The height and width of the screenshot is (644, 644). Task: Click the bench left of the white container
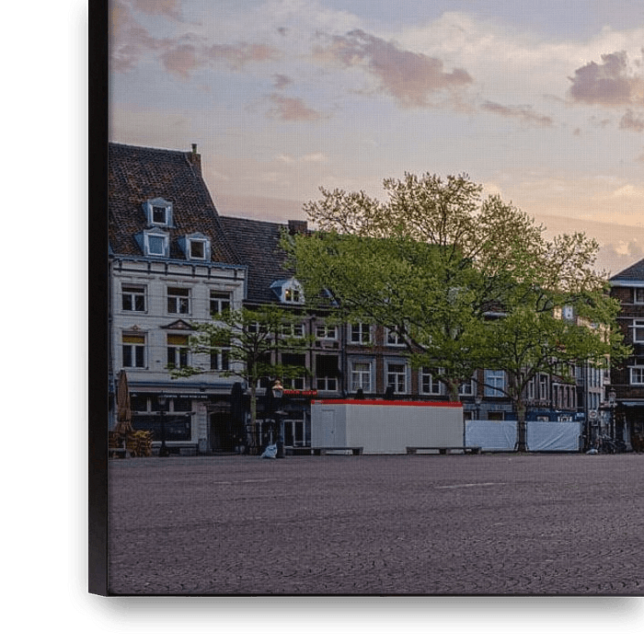pos(323,450)
